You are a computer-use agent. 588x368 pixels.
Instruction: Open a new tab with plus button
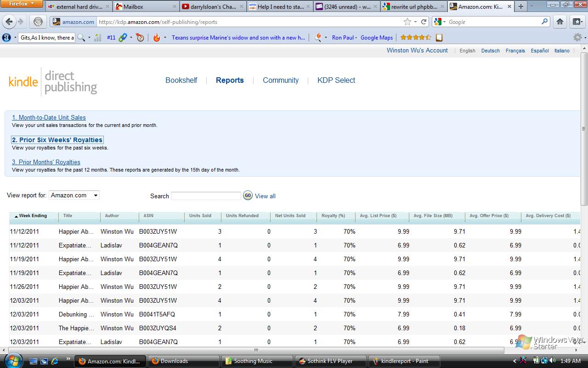tap(520, 6)
